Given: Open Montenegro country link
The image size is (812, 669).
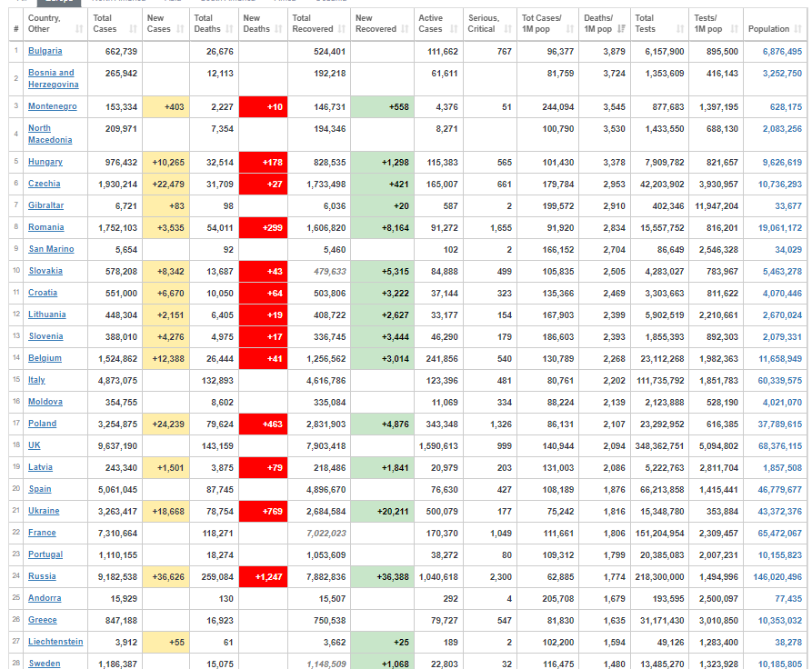Looking at the screenshot, I should [53, 106].
